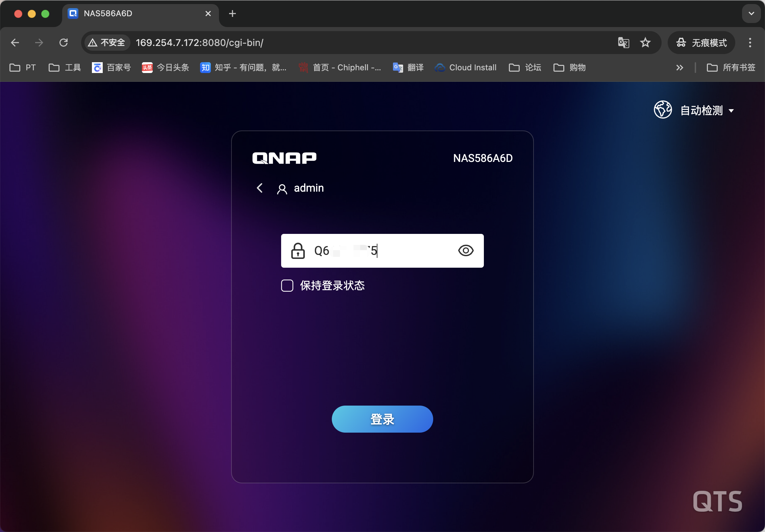Click the address bar URL
This screenshot has height=532, width=765.
(199, 43)
